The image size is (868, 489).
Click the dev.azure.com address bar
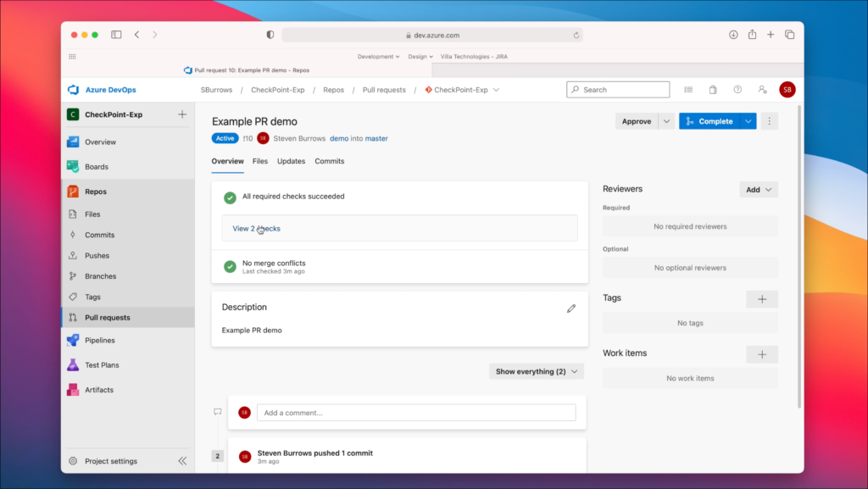point(432,35)
